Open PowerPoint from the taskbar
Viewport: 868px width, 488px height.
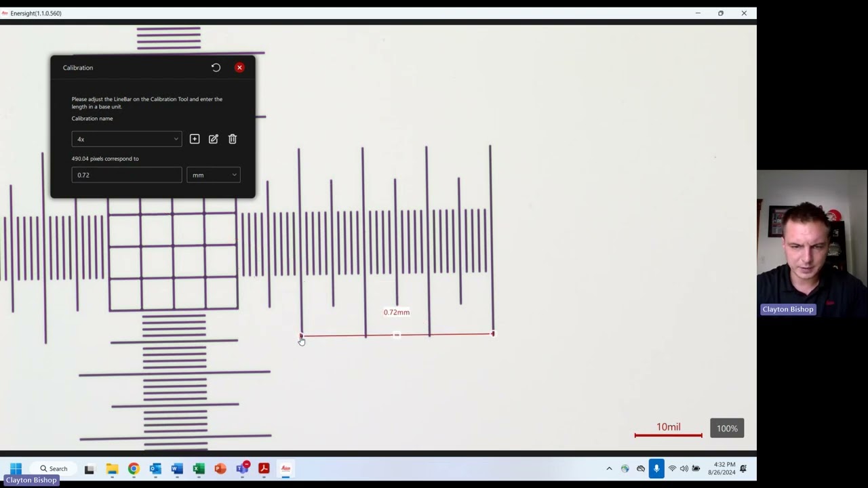pyautogui.click(x=220, y=468)
